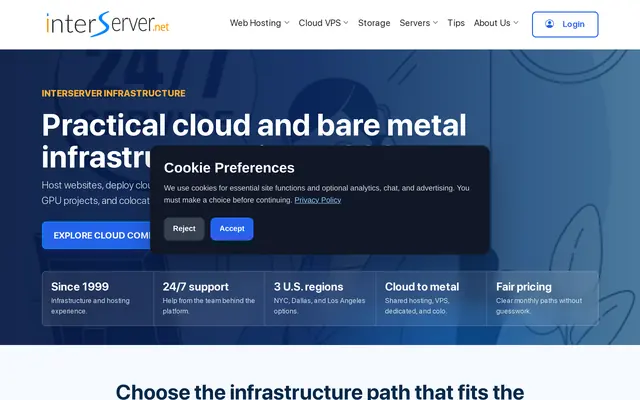Open the Privacy Policy link

318,200
